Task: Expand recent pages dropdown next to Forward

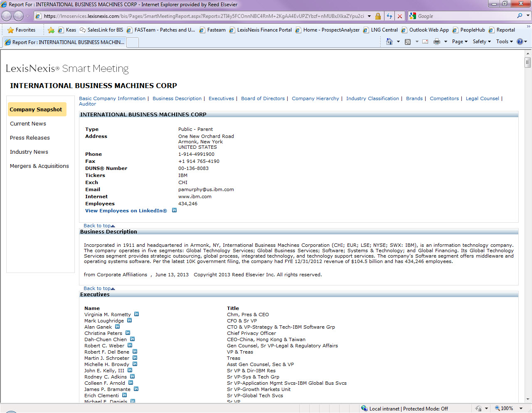Action: [28, 16]
